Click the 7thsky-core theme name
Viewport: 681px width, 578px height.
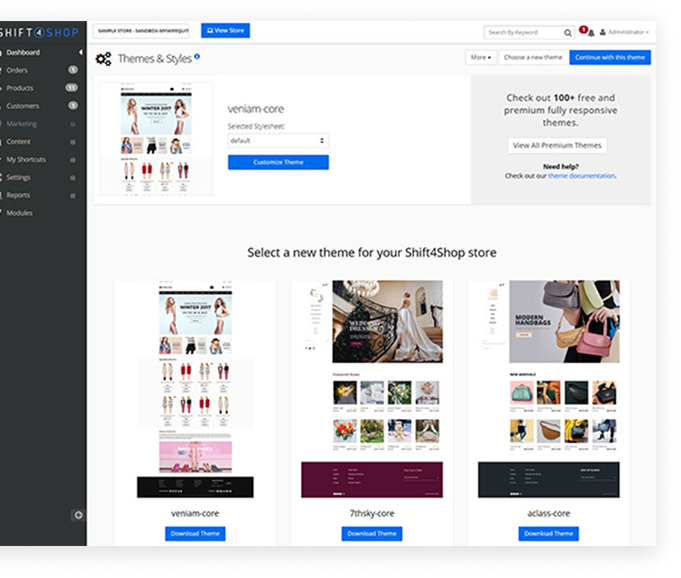click(x=372, y=513)
